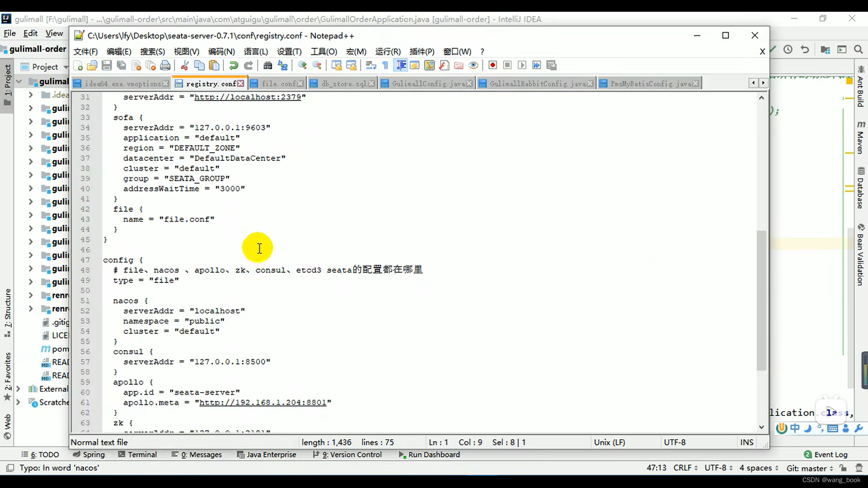The width and height of the screenshot is (868, 488).
Task: Switch to the db_store.sql tab
Action: [x=344, y=84]
